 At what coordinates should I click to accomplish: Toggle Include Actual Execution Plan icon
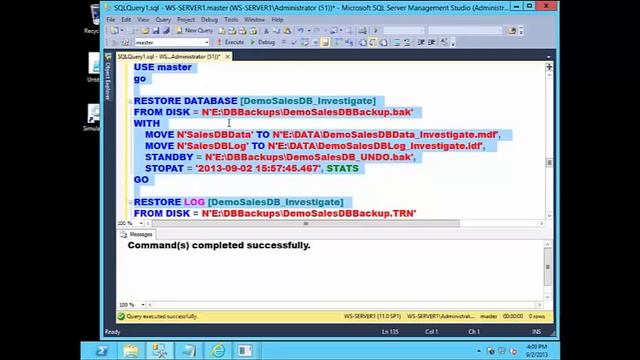point(338,42)
